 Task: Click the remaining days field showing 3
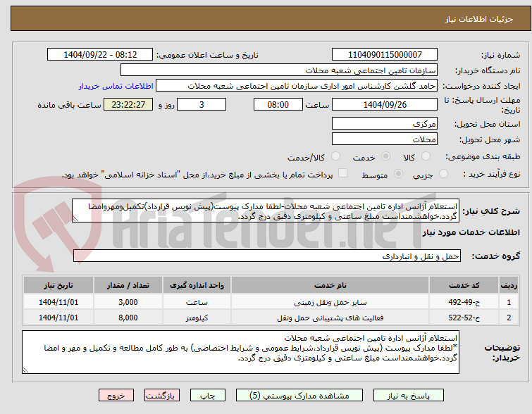(x=202, y=104)
